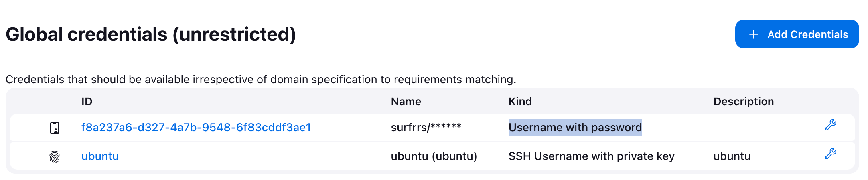This screenshot has height=180, width=868.
Task: Click 'SSH Username with private key' cell
Action: click(x=591, y=156)
